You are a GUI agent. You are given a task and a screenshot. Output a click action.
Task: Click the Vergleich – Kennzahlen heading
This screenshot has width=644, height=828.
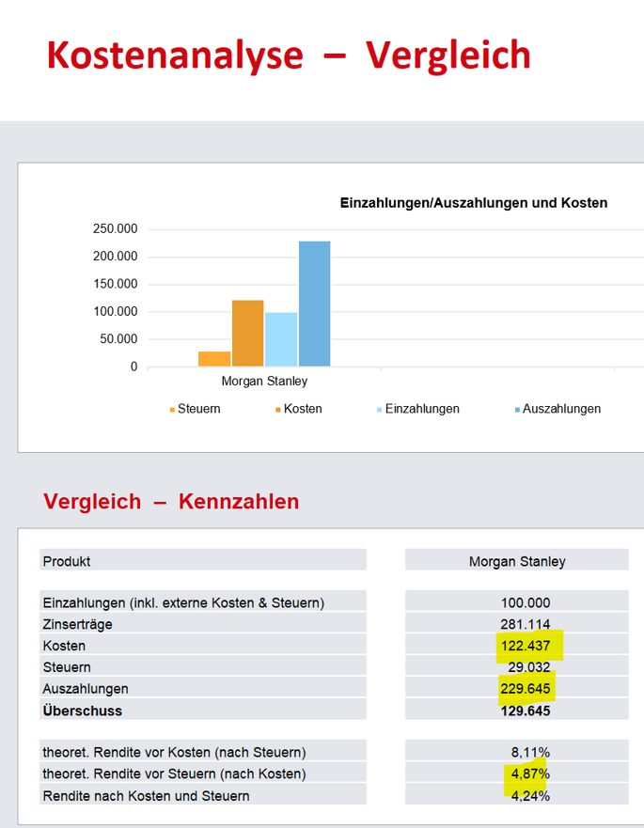pyautogui.click(x=171, y=501)
